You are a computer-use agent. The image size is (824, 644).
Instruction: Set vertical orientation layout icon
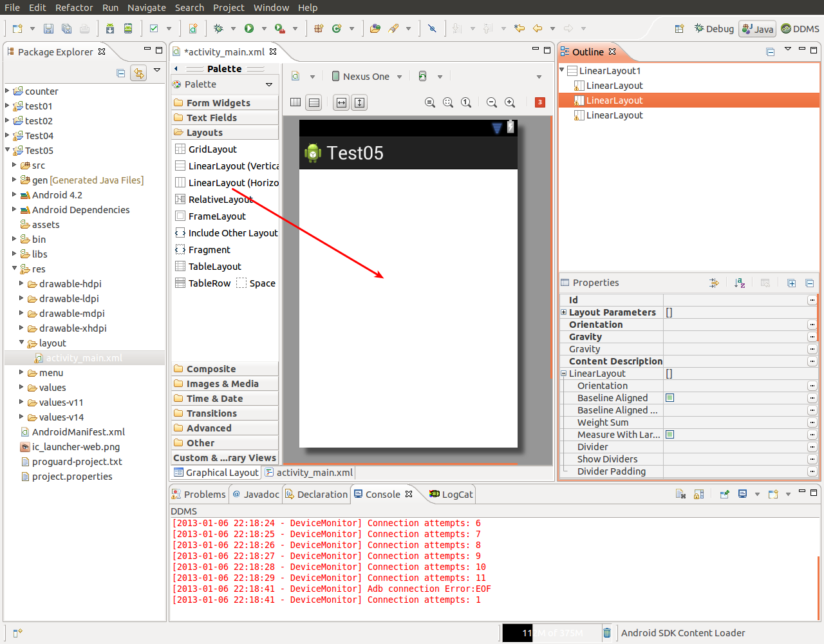click(314, 102)
